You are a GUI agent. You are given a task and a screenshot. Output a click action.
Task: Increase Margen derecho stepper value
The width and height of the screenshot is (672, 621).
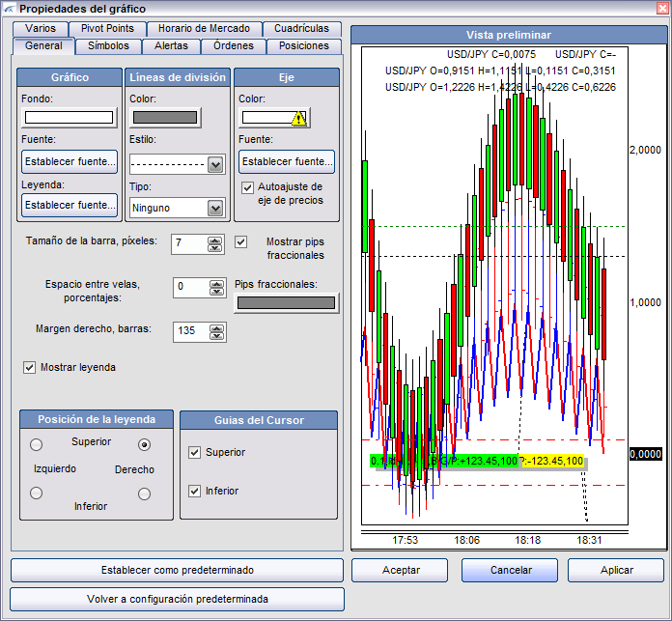tap(217, 326)
